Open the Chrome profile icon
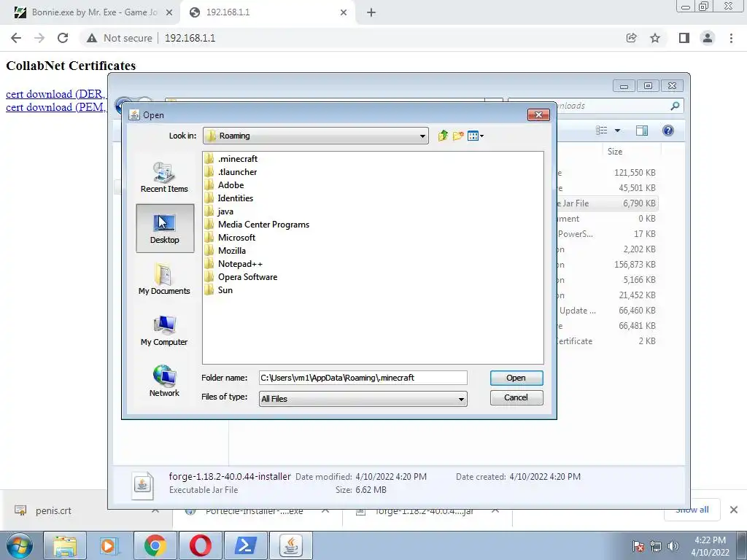747x560 pixels. point(708,38)
